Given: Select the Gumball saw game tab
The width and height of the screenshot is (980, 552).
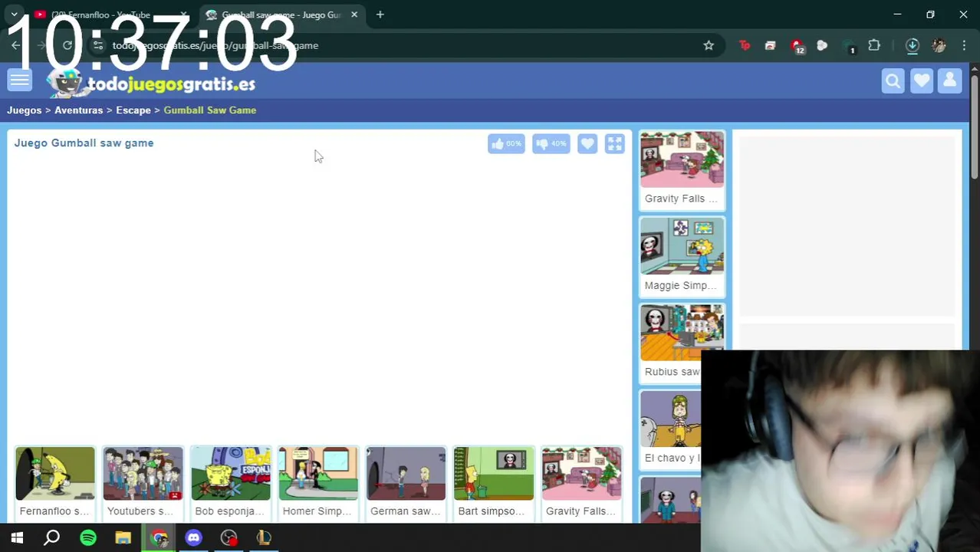Looking at the screenshot, I should click(x=280, y=15).
